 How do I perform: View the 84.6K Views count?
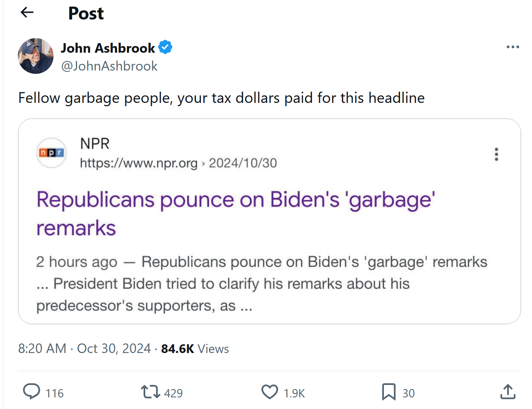[195, 348]
